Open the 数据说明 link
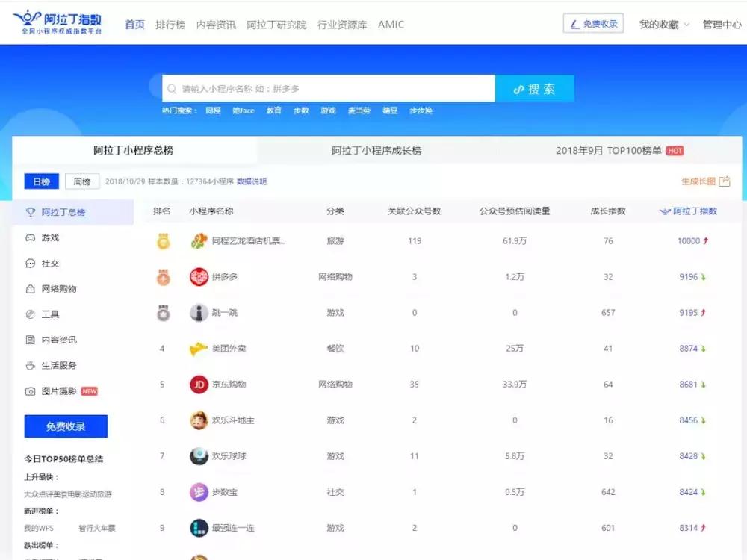747x560 pixels. point(250,181)
